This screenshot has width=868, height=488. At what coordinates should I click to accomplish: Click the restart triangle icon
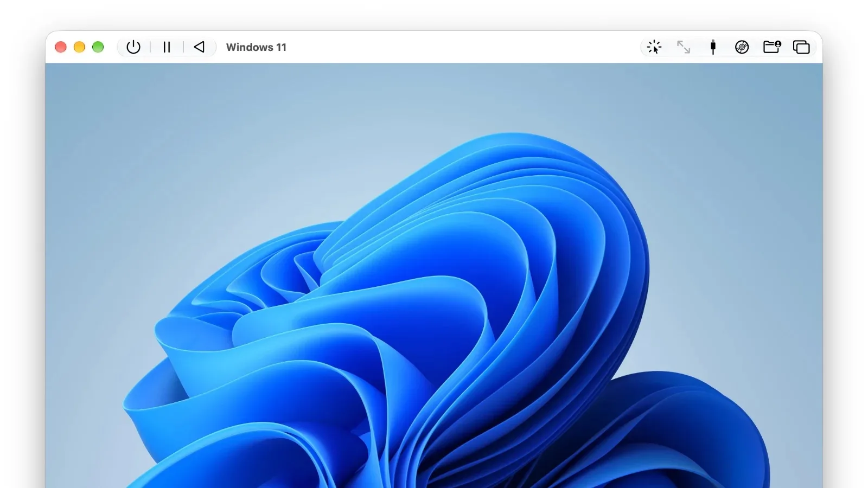point(199,47)
